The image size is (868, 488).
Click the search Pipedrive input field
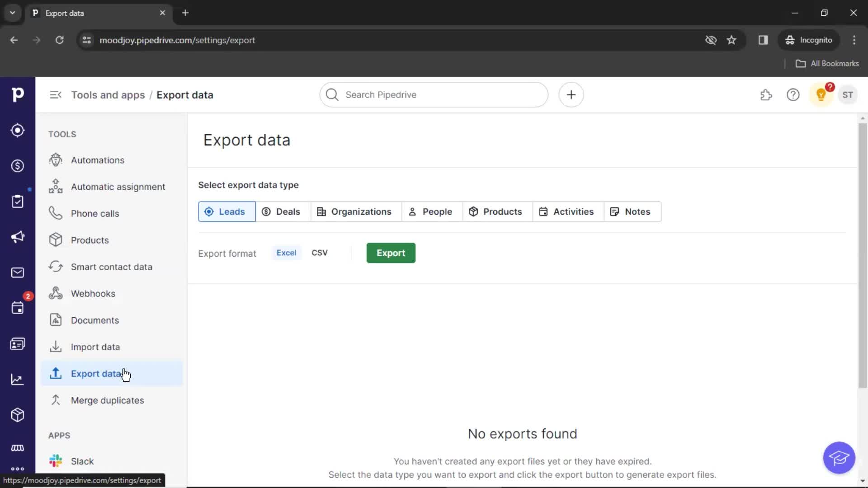[434, 95]
